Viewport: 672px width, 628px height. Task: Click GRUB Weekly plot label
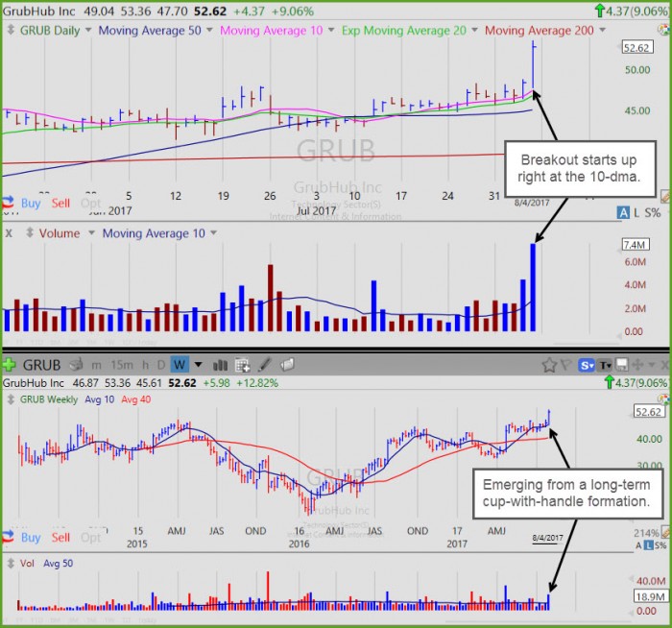(x=49, y=399)
